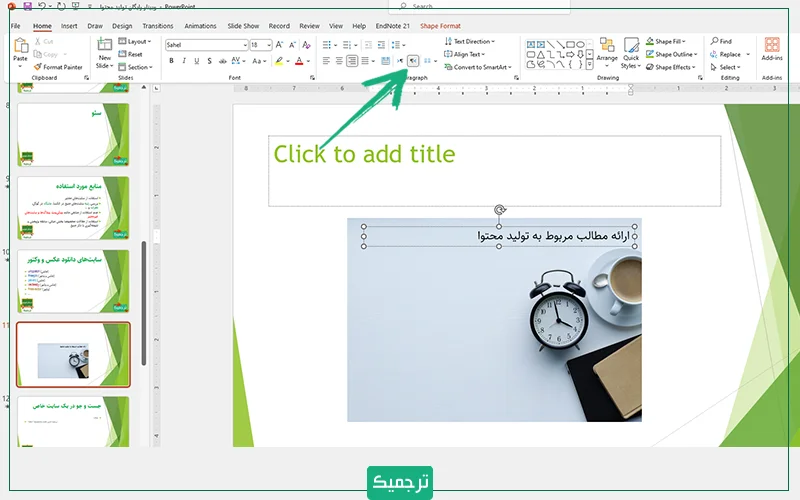This screenshot has width=800, height=500.
Task: Switch to the Transitions tab
Action: 158,26
